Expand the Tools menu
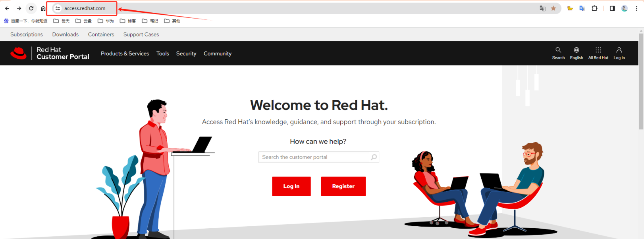The width and height of the screenshot is (644, 239). 163,54
